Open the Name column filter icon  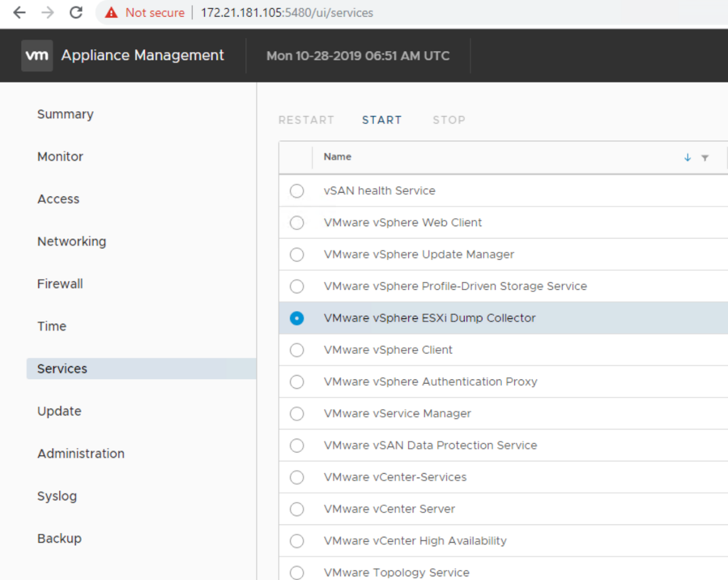[x=705, y=158]
